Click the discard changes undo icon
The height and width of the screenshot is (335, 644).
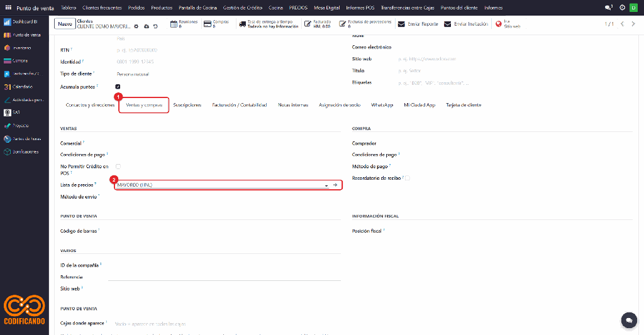pos(156,26)
